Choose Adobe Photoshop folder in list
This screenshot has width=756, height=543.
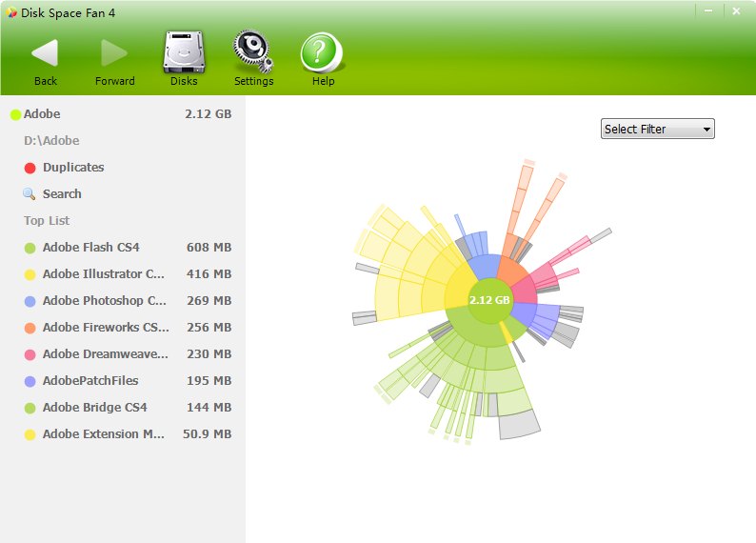(x=104, y=301)
